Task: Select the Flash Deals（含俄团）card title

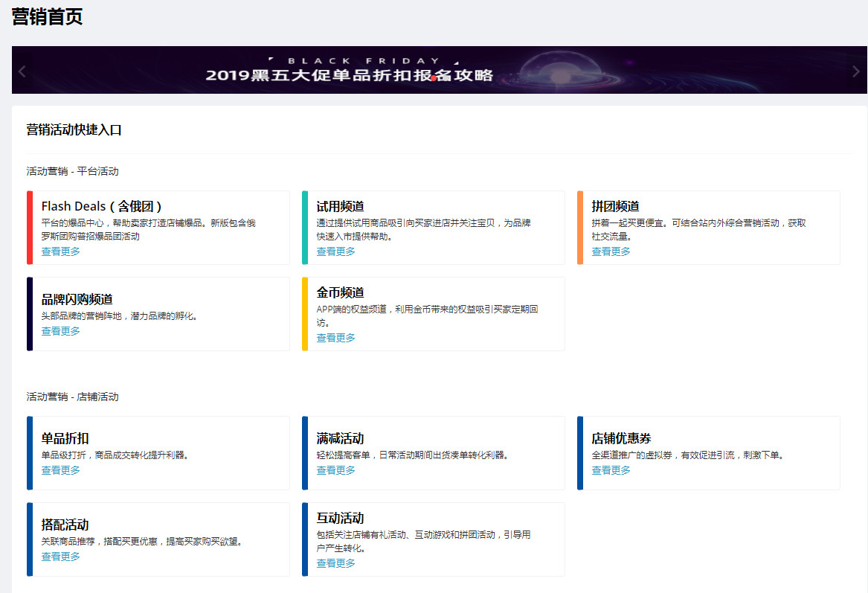Action: point(102,206)
